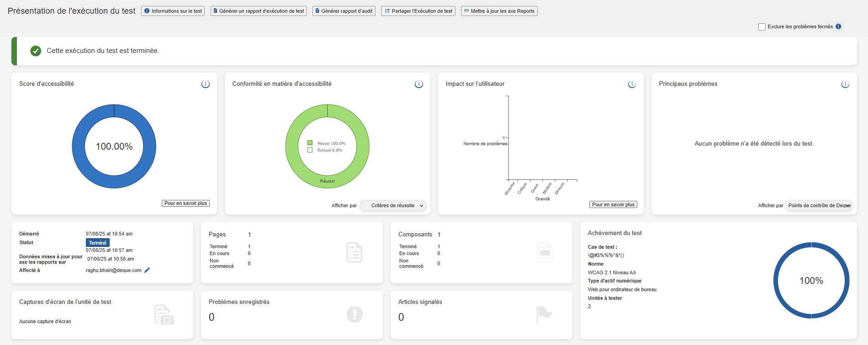Click the screenshot camera icon in Captures card

(x=164, y=315)
